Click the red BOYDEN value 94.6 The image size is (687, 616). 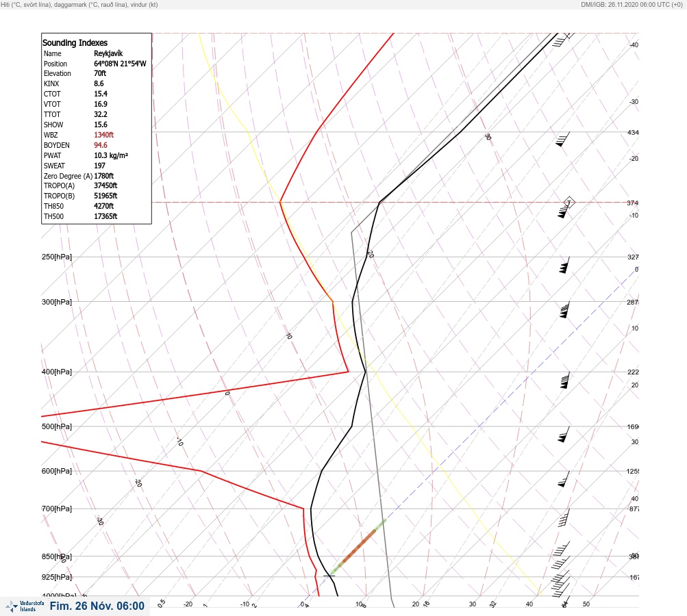tap(101, 145)
